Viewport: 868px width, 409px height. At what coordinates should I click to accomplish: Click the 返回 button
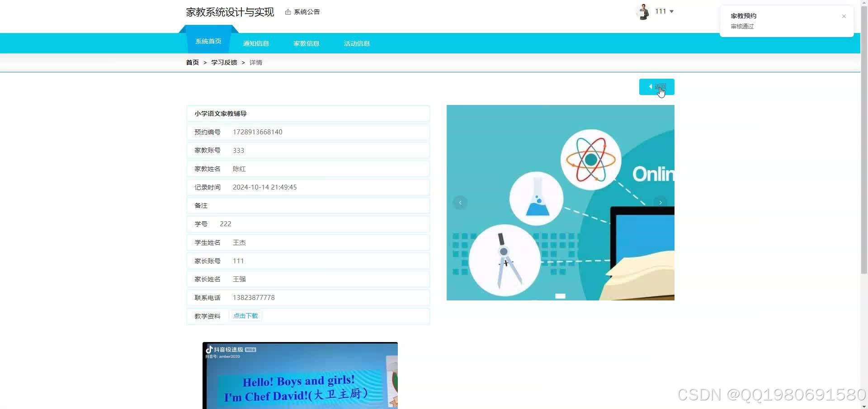[656, 86]
